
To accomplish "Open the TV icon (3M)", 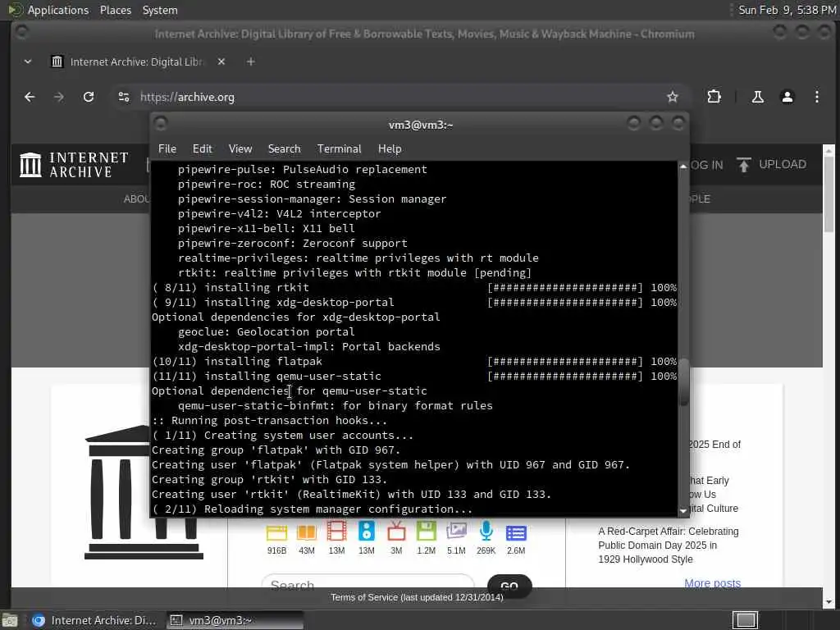I will coord(396,531).
